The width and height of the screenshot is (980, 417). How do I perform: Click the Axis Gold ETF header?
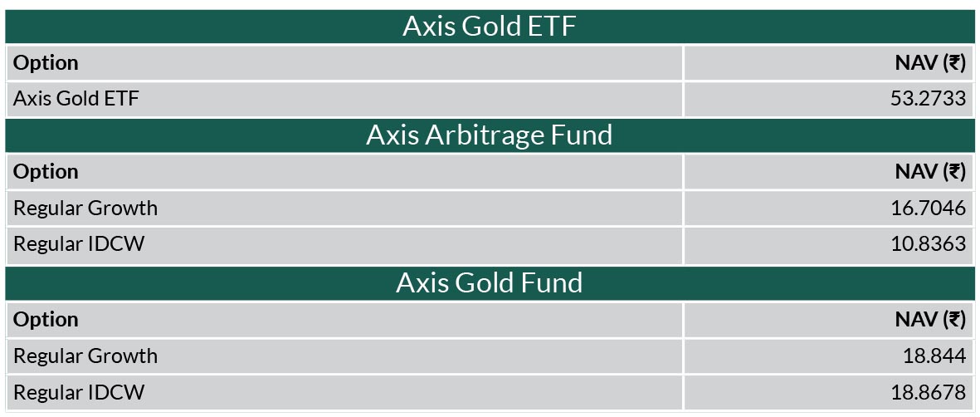(x=489, y=27)
